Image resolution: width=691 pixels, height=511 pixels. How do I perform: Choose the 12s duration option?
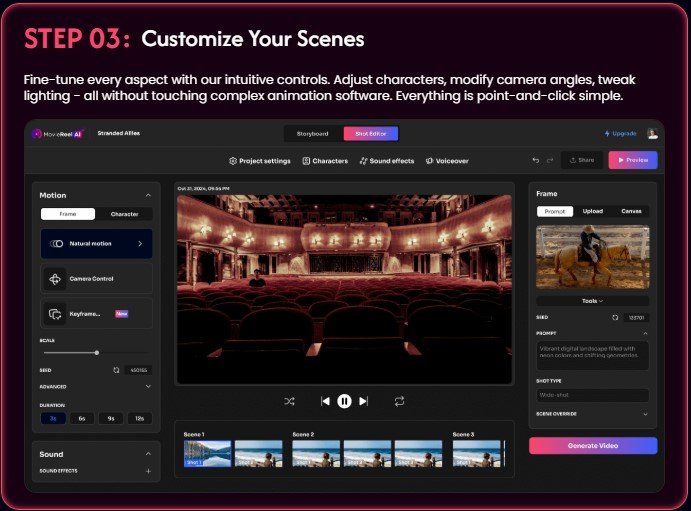point(138,418)
